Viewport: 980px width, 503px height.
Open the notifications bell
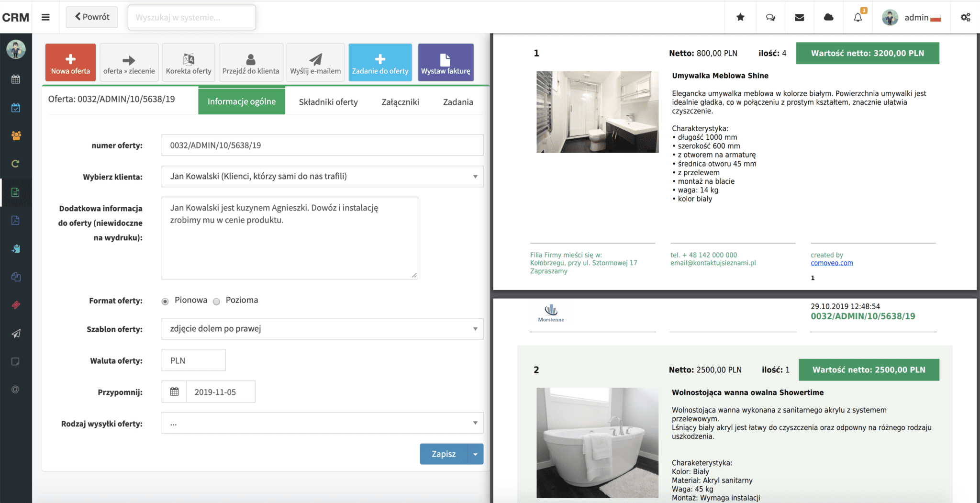tap(858, 17)
